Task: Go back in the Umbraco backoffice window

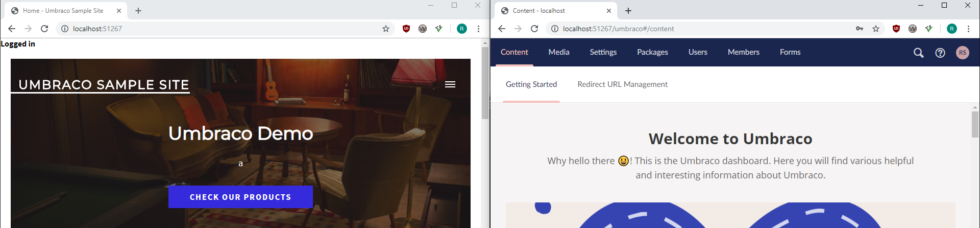Action: coord(502,29)
